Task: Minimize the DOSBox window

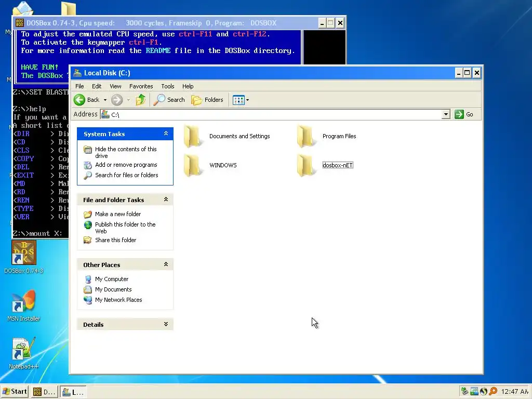Action: click(322, 23)
